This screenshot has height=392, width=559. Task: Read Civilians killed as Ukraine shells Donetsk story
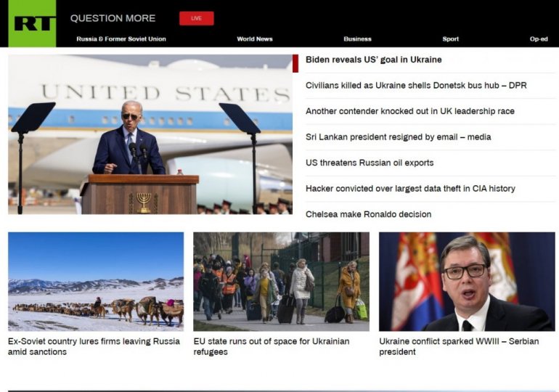[x=416, y=86]
